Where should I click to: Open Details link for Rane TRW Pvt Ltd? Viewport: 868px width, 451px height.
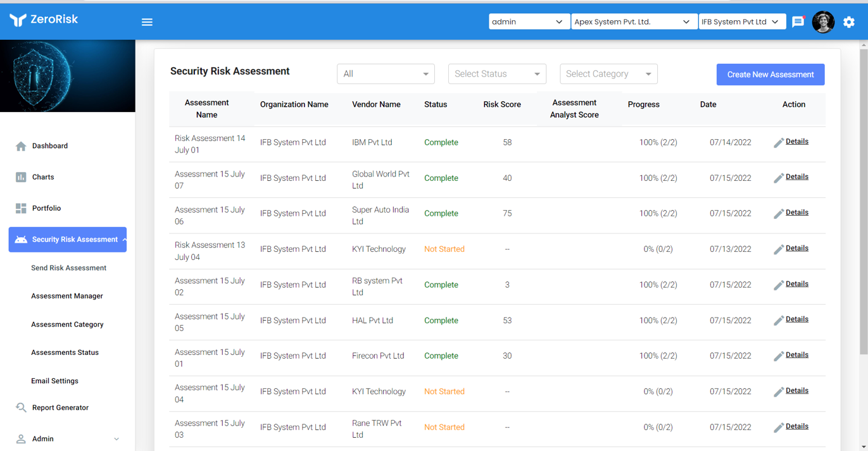[797, 426]
